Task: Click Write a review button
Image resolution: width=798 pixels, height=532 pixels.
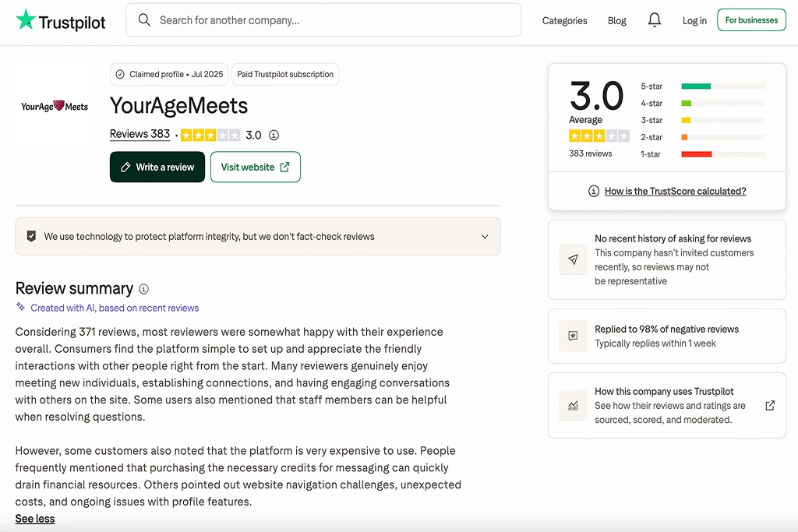Action: click(157, 167)
